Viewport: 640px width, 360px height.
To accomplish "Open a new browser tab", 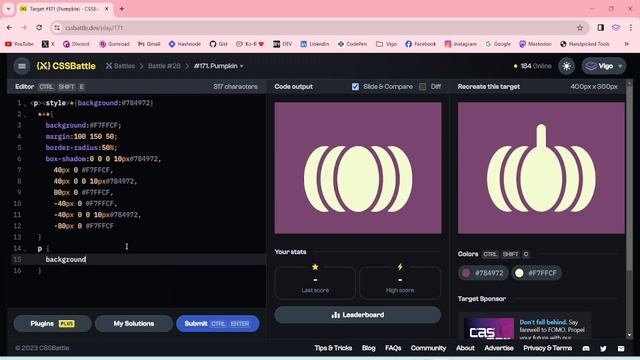I will coord(122,9).
